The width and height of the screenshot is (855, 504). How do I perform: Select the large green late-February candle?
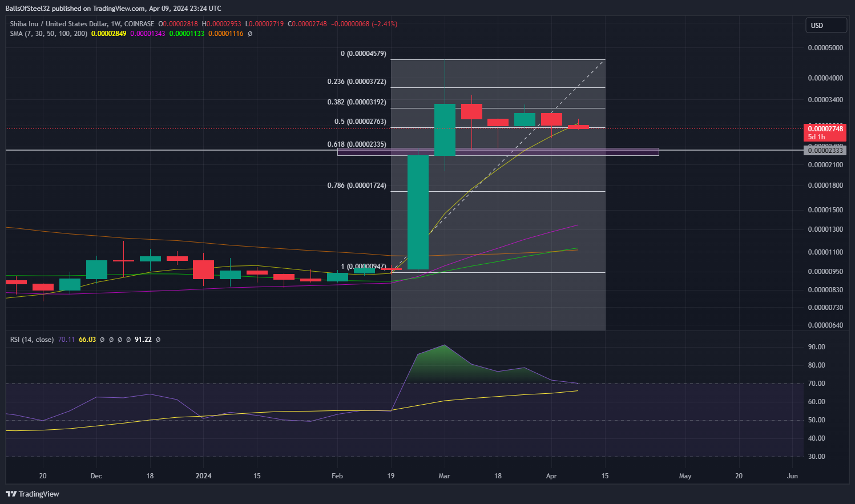(418, 212)
